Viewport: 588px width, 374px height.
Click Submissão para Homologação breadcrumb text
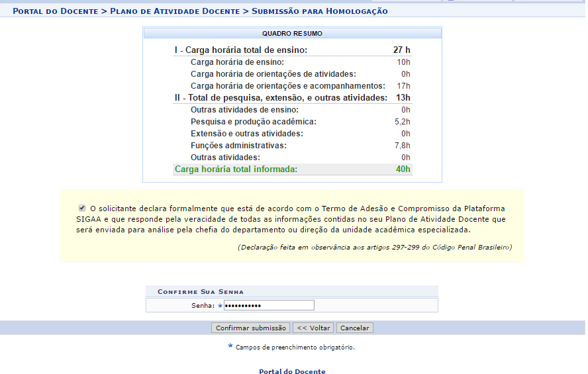320,11
